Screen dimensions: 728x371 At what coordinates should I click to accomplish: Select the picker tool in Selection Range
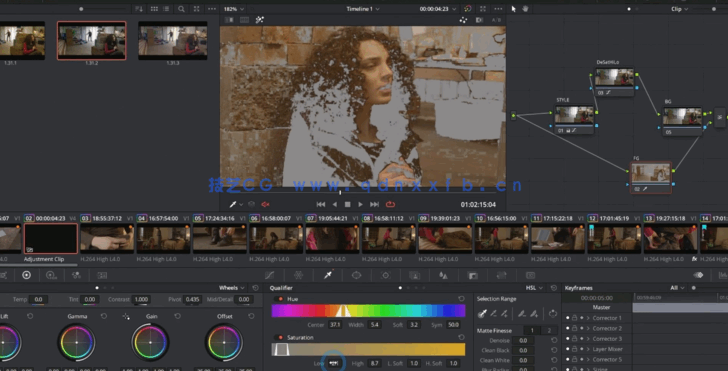coord(482,314)
